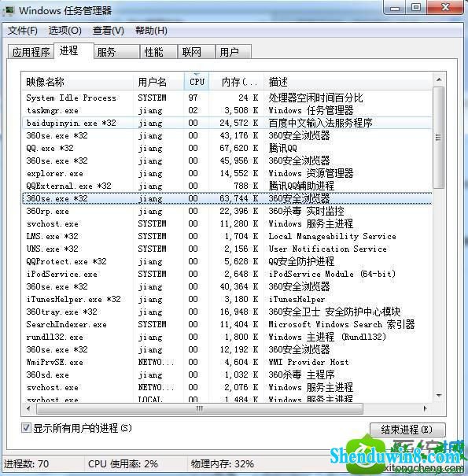Sort by the CPU column header
The width and height of the screenshot is (468, 476).
(x=197, y=82)
